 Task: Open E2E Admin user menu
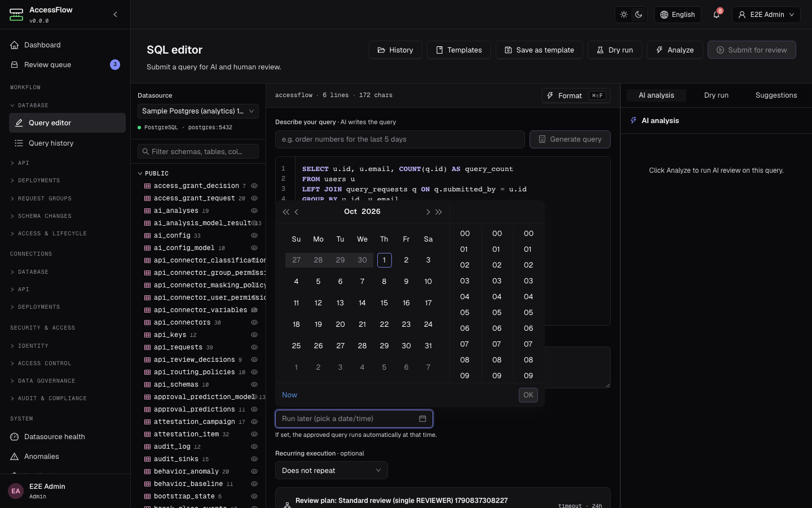click(766, 15)
